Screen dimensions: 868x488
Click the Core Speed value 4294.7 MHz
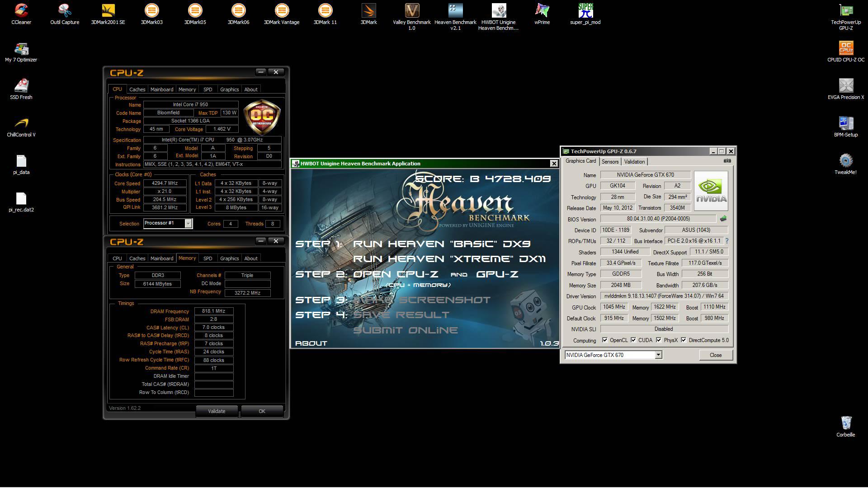pos(165,183)
